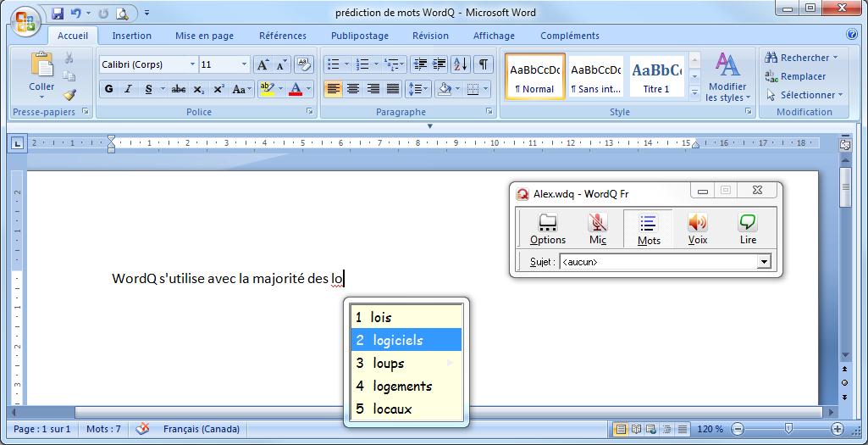Justify the text

(x=393, y=89)
